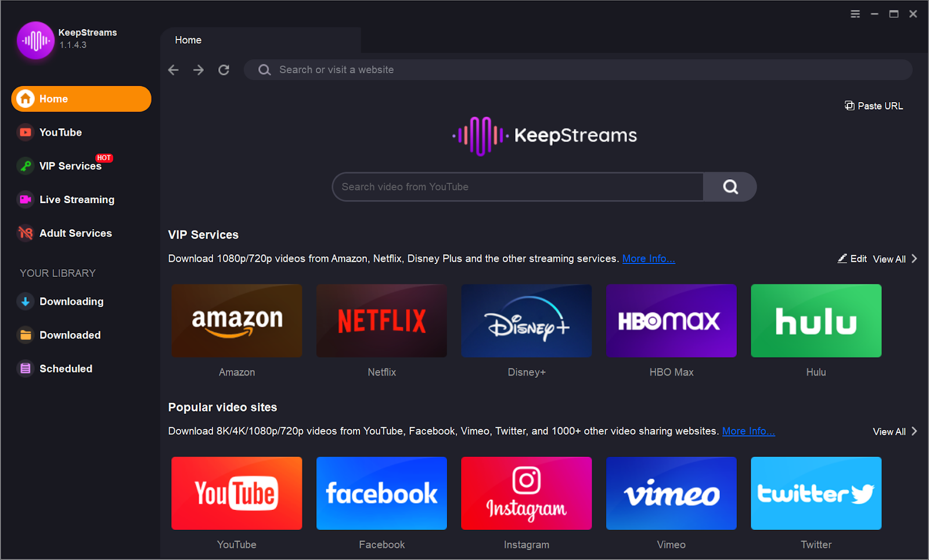Go forward with the forward arrow

tap(199, 70)
